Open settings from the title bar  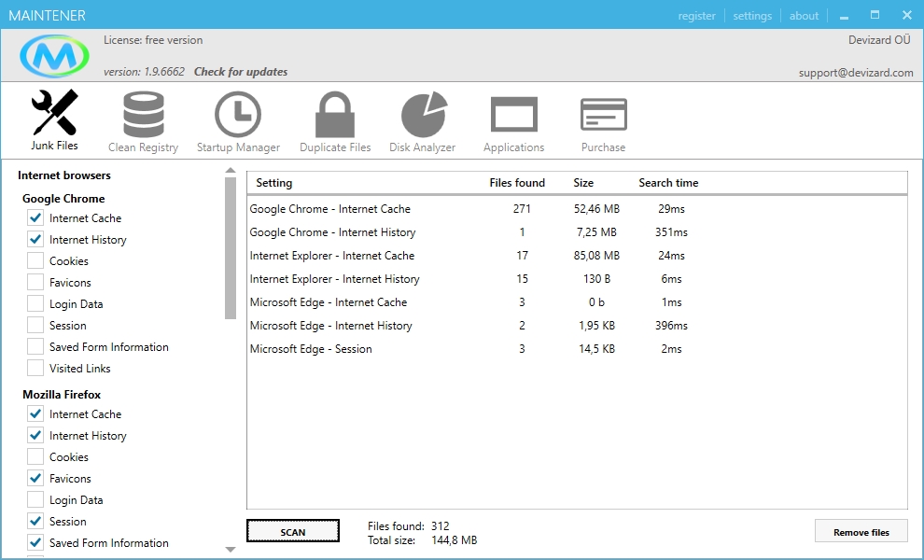(x=752, y=16)
